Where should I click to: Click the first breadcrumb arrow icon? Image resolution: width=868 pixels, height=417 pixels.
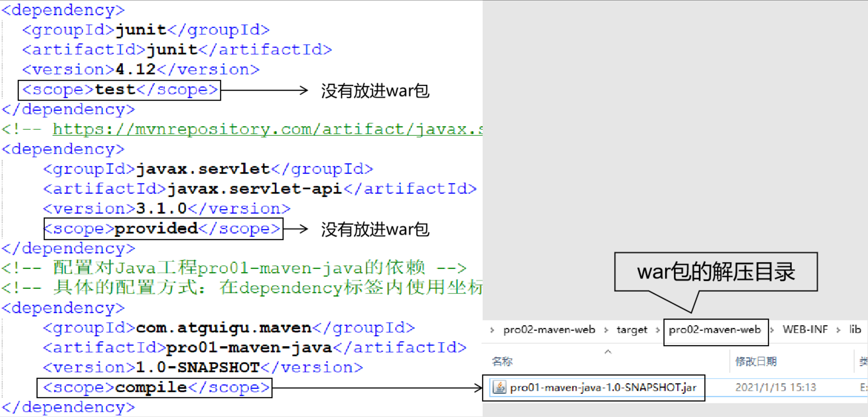(492, 330)
